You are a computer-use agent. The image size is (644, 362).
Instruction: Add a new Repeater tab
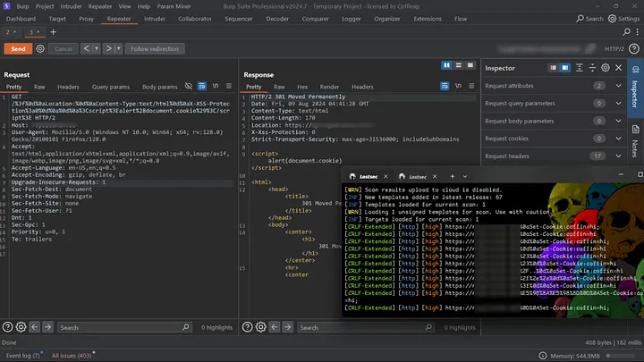pos(53,32)
